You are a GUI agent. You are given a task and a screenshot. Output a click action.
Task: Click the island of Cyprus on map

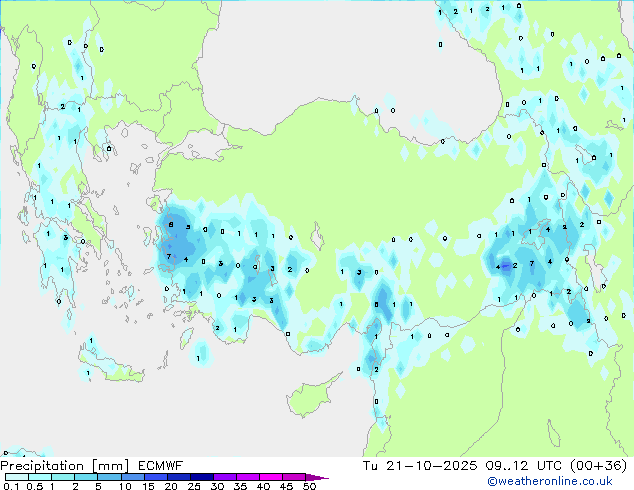(x=309, y=398)
